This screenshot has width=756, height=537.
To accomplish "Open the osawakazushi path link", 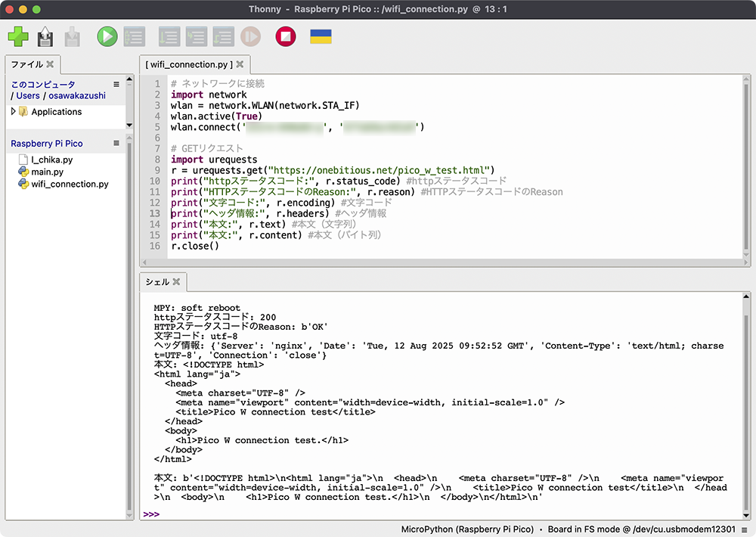I will click(77, 95).
